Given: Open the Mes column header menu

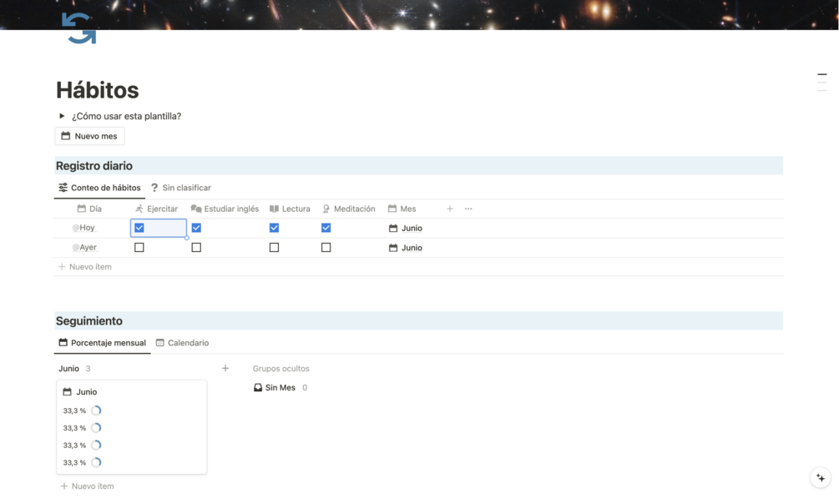Looking at the screenshot, I should pos(402,209).
